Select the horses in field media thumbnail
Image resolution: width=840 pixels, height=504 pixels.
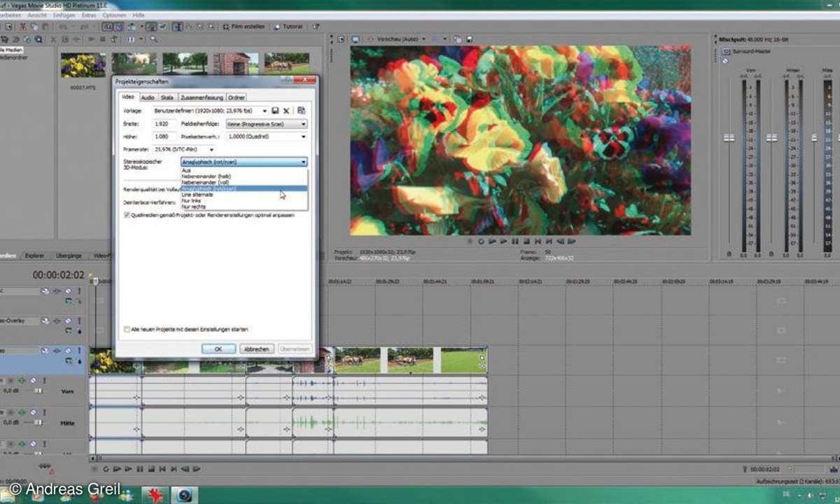click(x=286, y=64)
